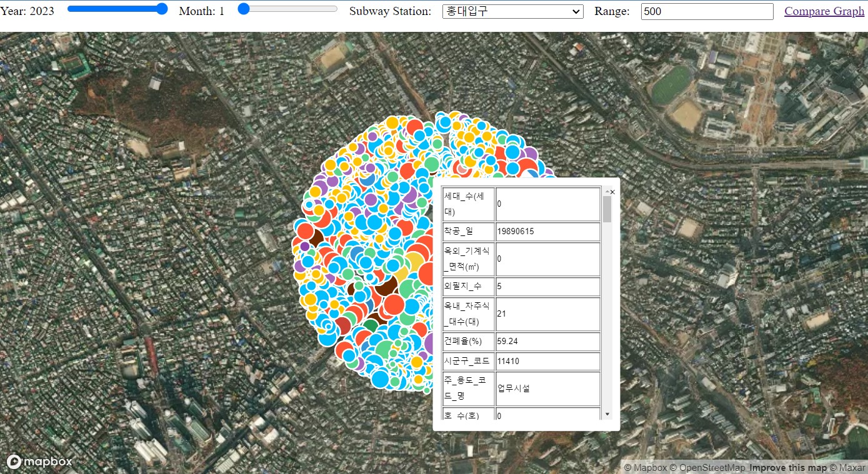Click the popup scrollbar thumb

[x=607, y=209]
